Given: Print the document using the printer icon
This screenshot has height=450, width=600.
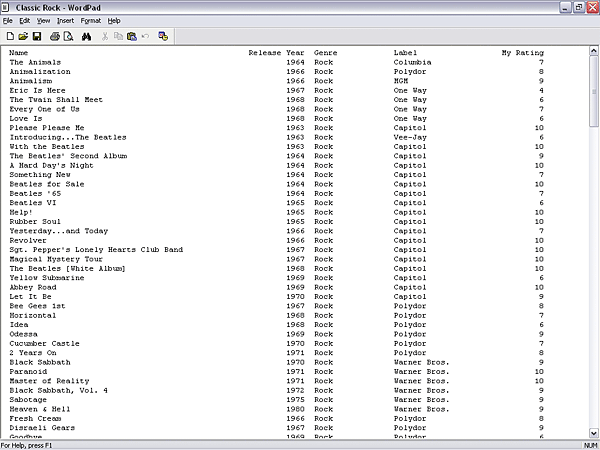Looking at the screenshot, I should (55, 36).
